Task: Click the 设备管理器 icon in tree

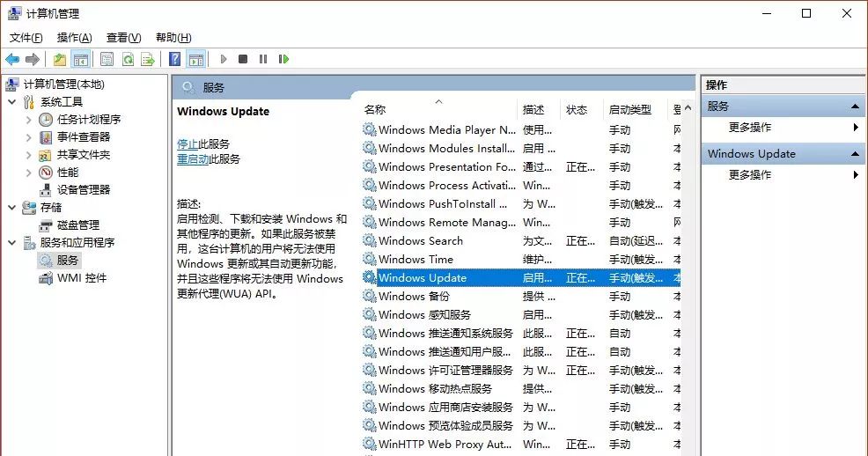Action: tap(46, 190)
